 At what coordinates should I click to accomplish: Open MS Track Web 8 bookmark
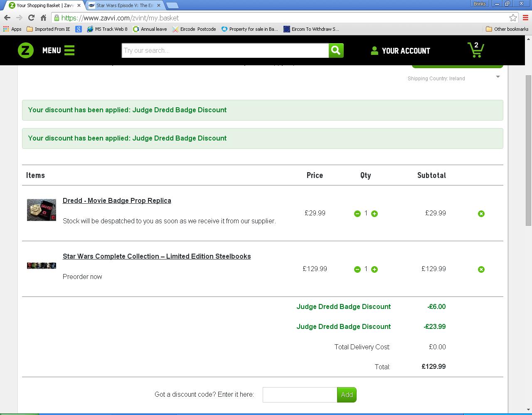107,29
